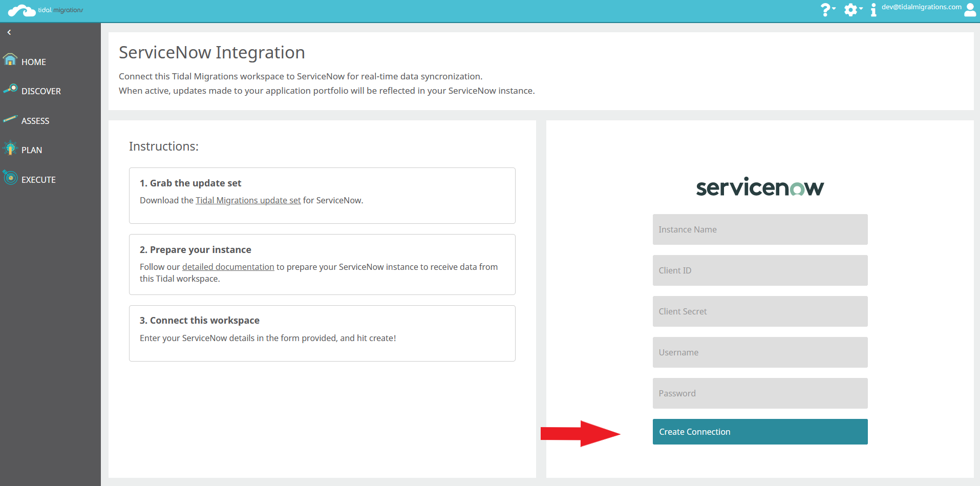Click the info icon in top bar
The height and width of the screenshot is (486, 980).
coord(873,10)
